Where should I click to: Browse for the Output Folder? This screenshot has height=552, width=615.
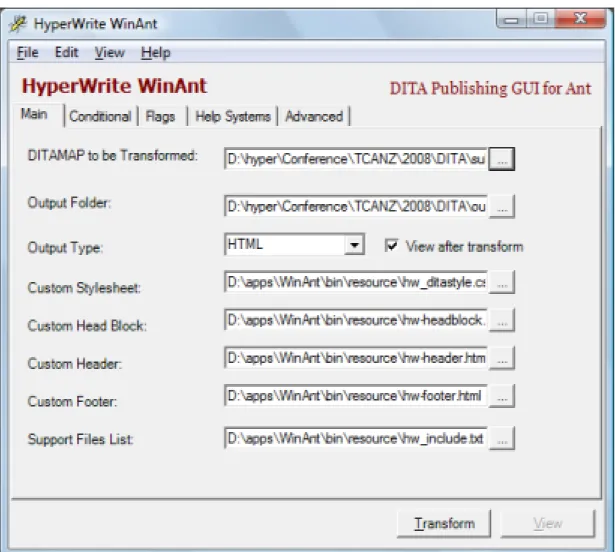point(502,206)
